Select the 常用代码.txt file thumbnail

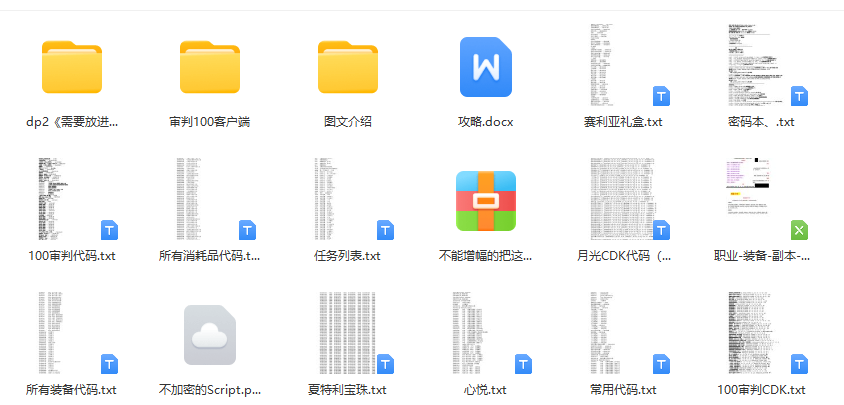(623, 335)
